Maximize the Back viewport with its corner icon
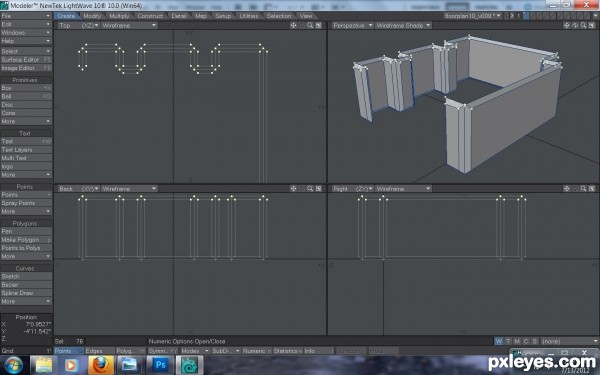 (318, 189)
